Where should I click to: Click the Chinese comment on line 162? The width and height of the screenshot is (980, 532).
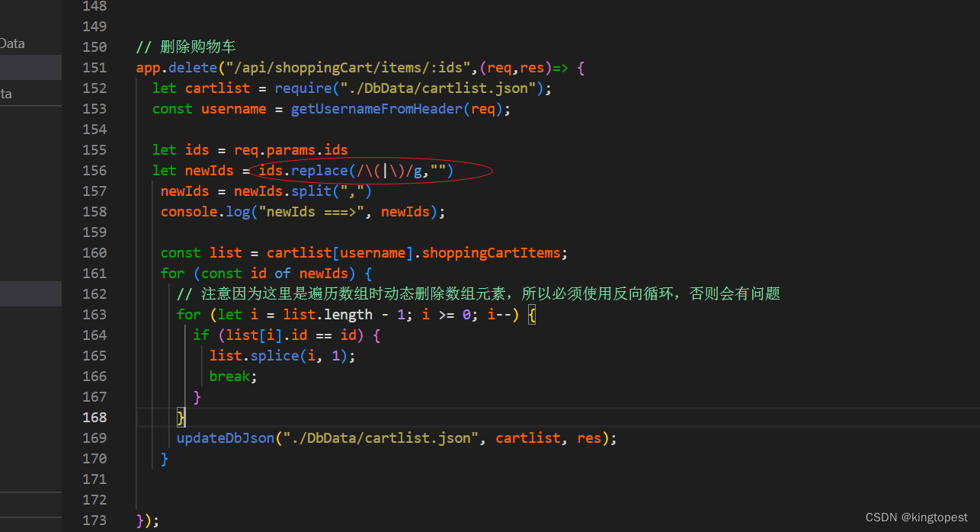[479, 294]
